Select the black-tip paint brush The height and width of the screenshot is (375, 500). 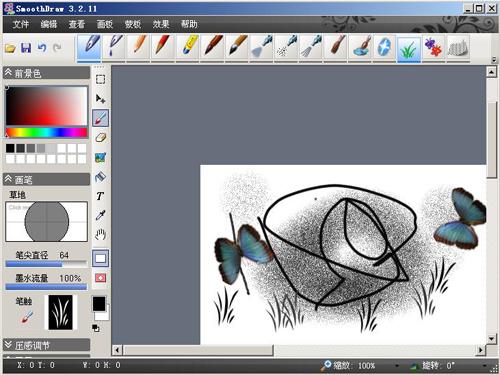coord(237,47)
